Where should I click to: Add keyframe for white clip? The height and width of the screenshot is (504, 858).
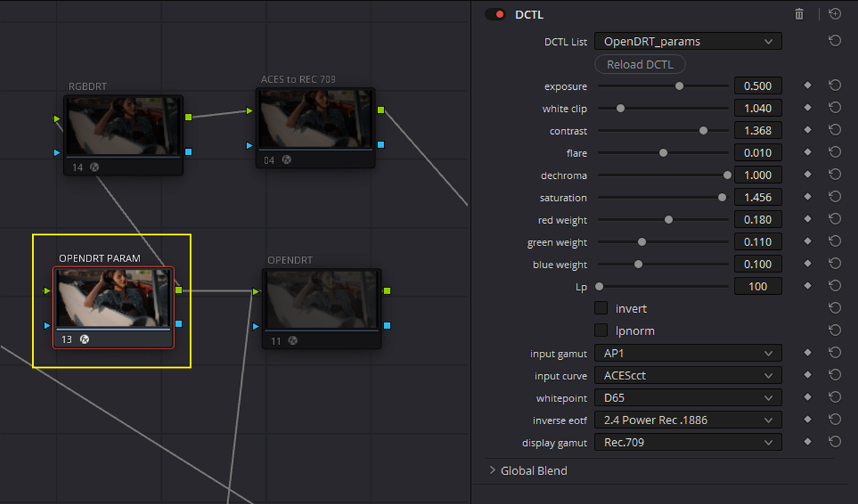click(808, 108)
